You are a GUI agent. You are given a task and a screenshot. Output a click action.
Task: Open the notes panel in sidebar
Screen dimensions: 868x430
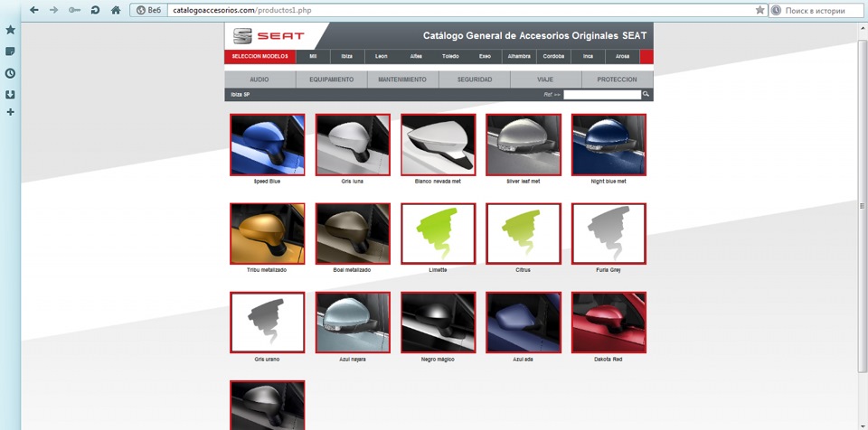(10, 51)
